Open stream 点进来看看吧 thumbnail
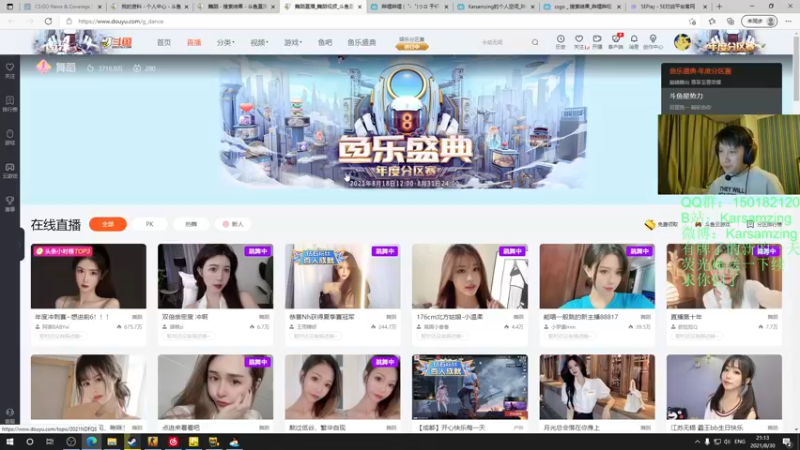Viewport: 800px width, 450px height. 215,387
